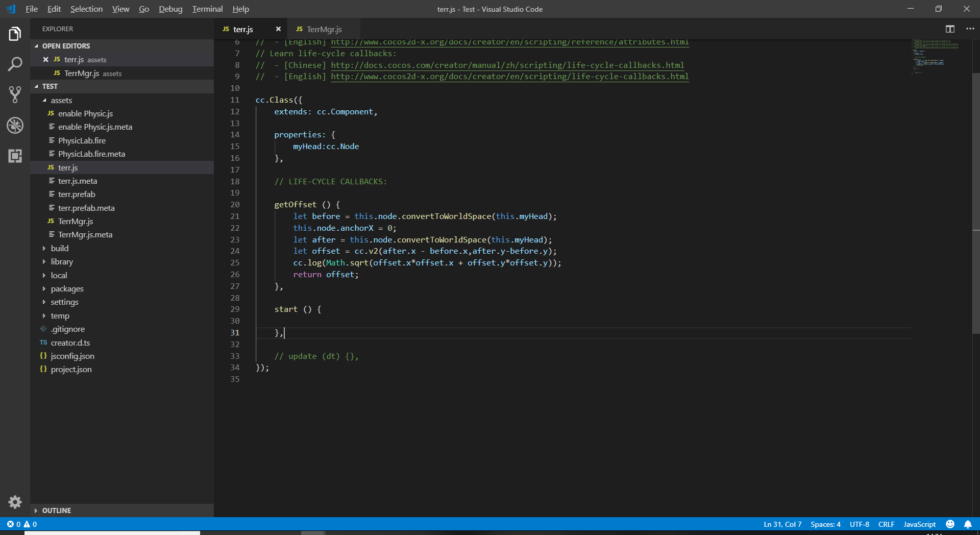Open editor More Actions ellipsis
980x535 pixels.
pos(970,29)
